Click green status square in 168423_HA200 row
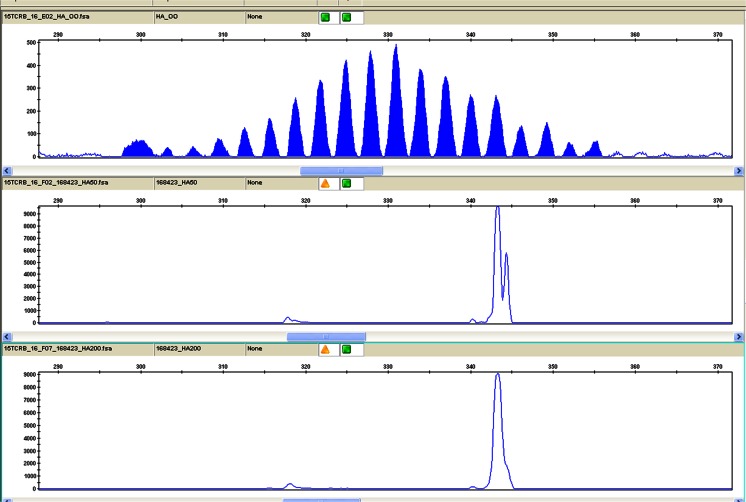746x502 pixels. click(346, 349)
